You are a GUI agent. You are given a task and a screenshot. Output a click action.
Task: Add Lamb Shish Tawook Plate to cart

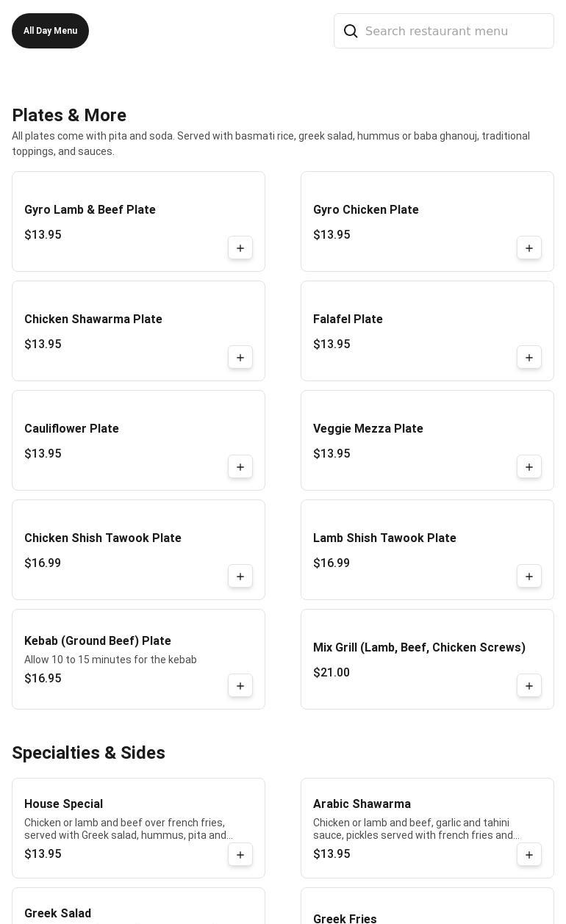(529, 577)
